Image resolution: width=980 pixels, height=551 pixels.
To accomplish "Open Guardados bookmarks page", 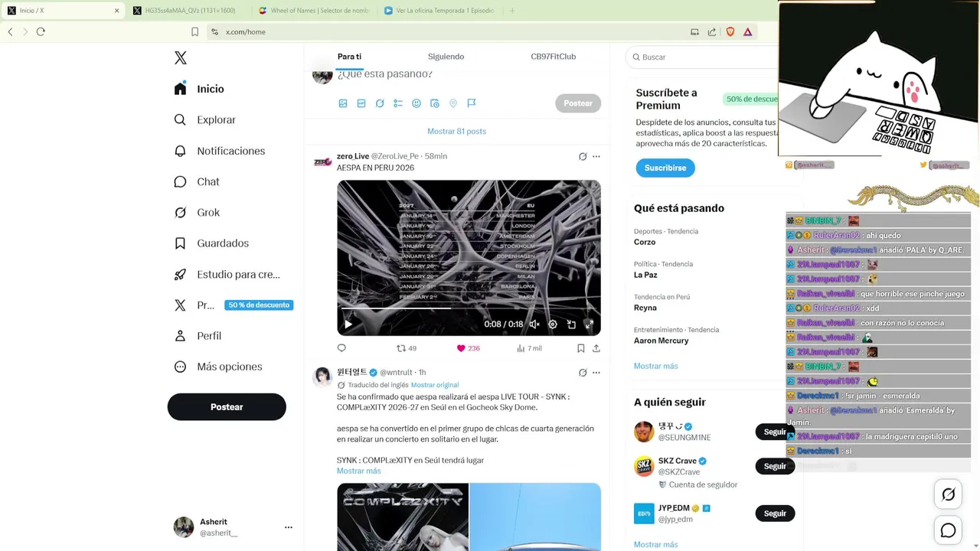I will (x=211, y=243).
